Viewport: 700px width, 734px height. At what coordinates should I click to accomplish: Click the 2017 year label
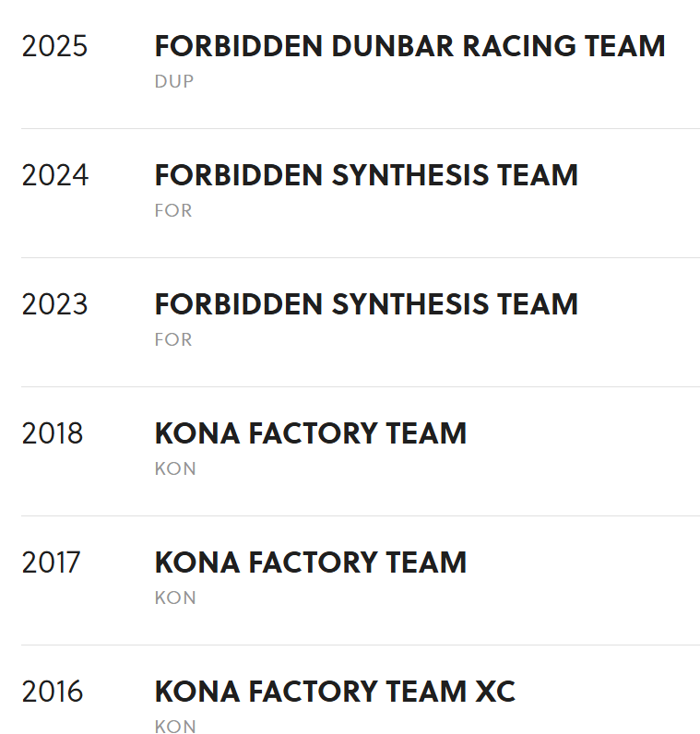[x=52, y=562]
